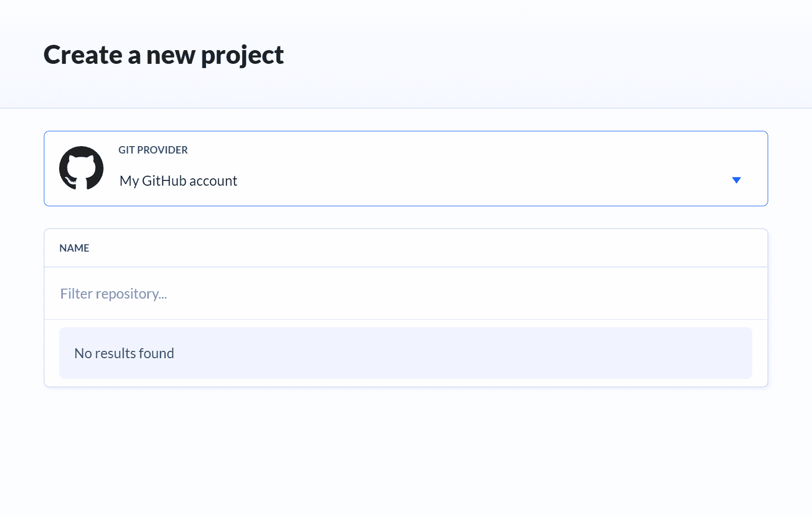Click the Create a new project heading
The height and width of the screenshot is (517, 812).
pyautogui.click(x=164, y=54)
